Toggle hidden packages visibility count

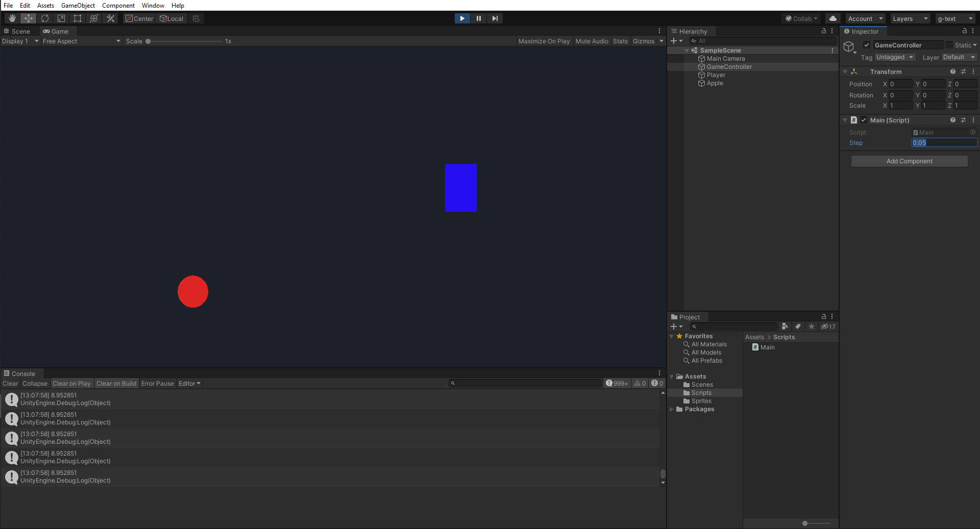click(x=828, y=326)
